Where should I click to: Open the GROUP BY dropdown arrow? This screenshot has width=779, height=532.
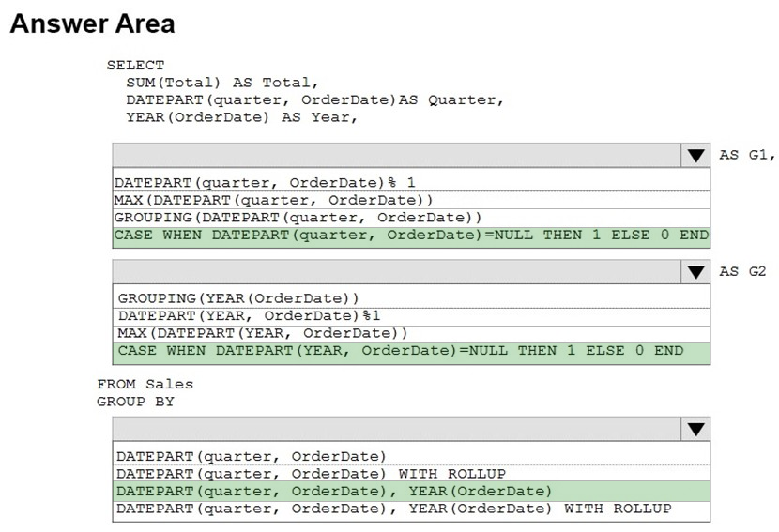(x=695, y=429)
